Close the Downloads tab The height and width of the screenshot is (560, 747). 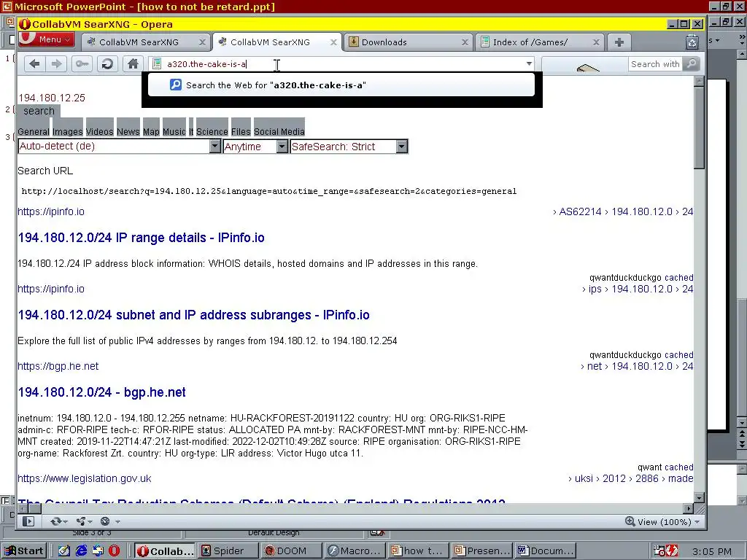click(x=465, y=42)
